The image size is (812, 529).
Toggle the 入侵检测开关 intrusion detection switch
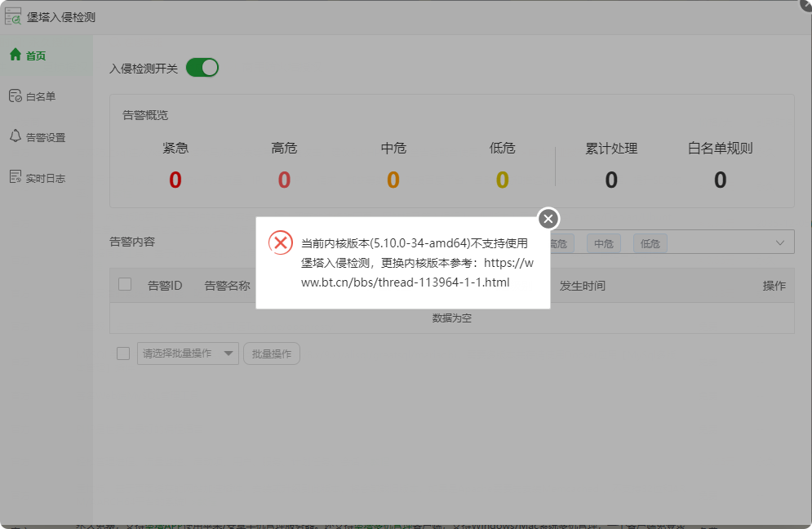click(202, 68)
